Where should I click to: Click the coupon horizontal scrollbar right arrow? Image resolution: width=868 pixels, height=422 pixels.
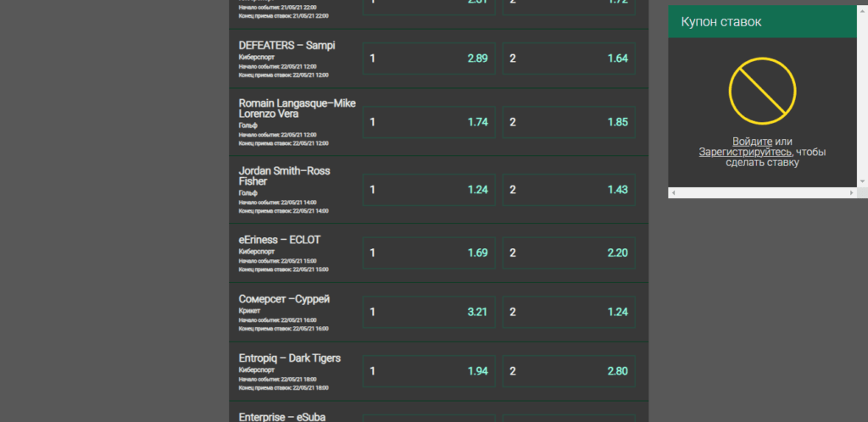click(851, 193)
